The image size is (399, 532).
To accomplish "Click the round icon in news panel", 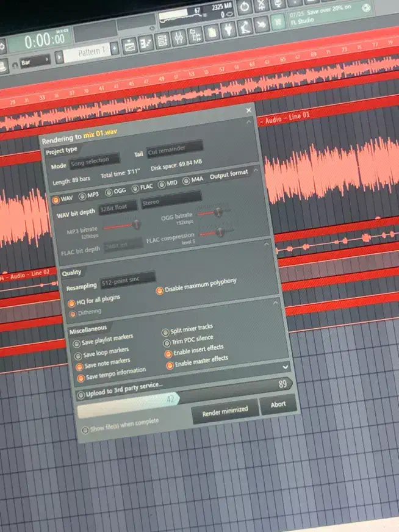I will [366, 7].
